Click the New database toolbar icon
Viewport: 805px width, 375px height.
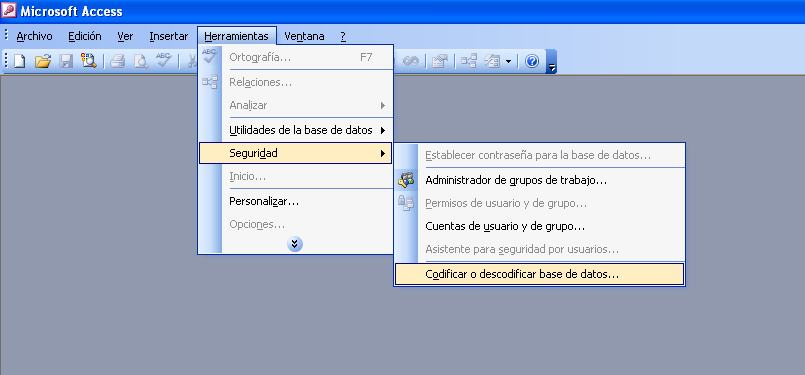click(20, 62)
